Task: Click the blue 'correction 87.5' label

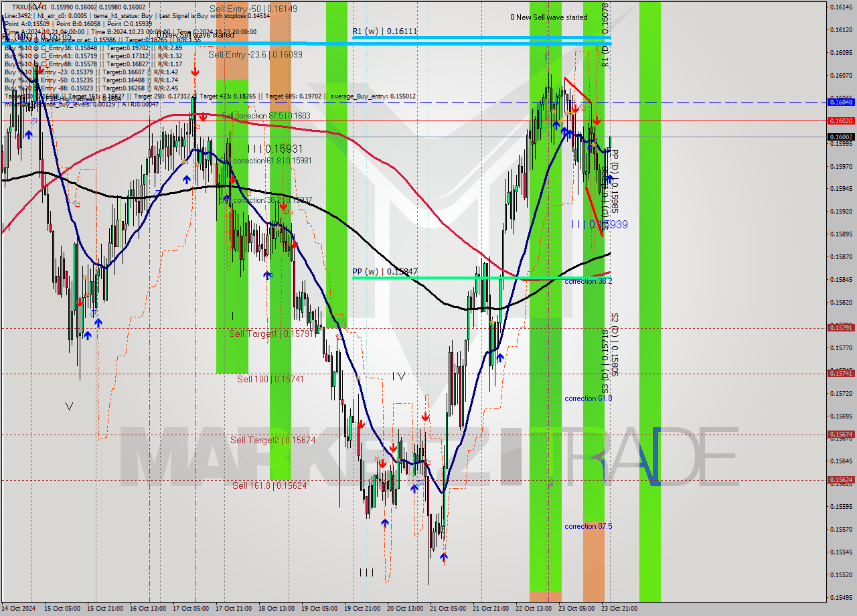Action: click(x=588, y=526)
